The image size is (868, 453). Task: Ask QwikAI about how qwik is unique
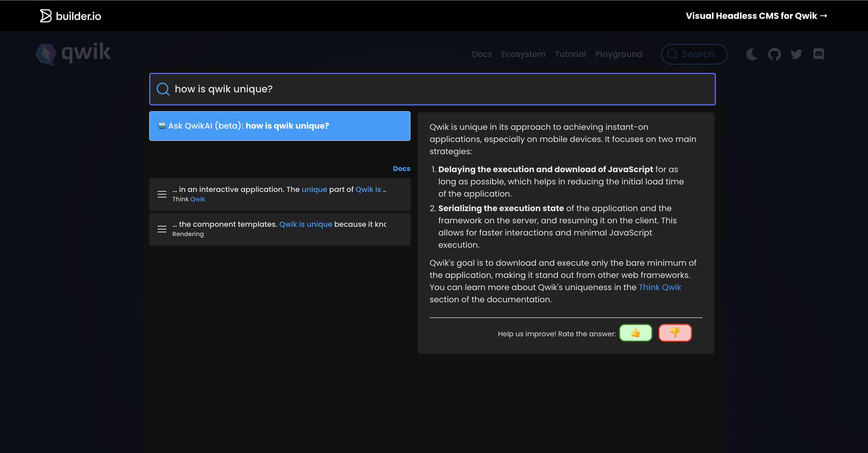coord(279,125)
